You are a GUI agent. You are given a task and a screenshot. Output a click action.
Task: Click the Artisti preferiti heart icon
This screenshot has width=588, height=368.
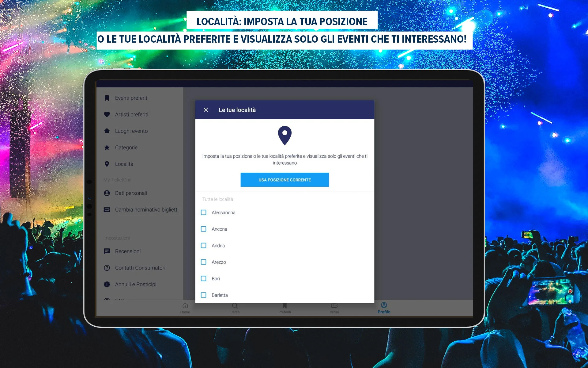point(107,114)
